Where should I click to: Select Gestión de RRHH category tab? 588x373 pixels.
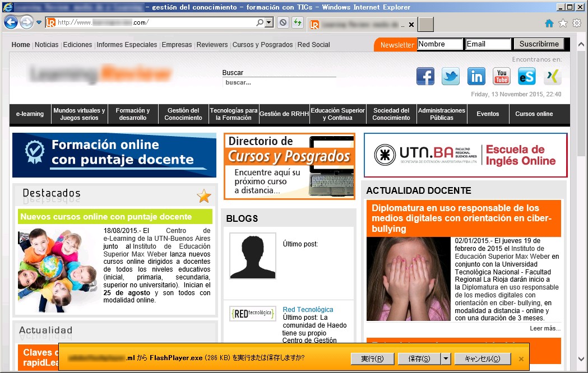pyautogui.click(x=284, y=114)
